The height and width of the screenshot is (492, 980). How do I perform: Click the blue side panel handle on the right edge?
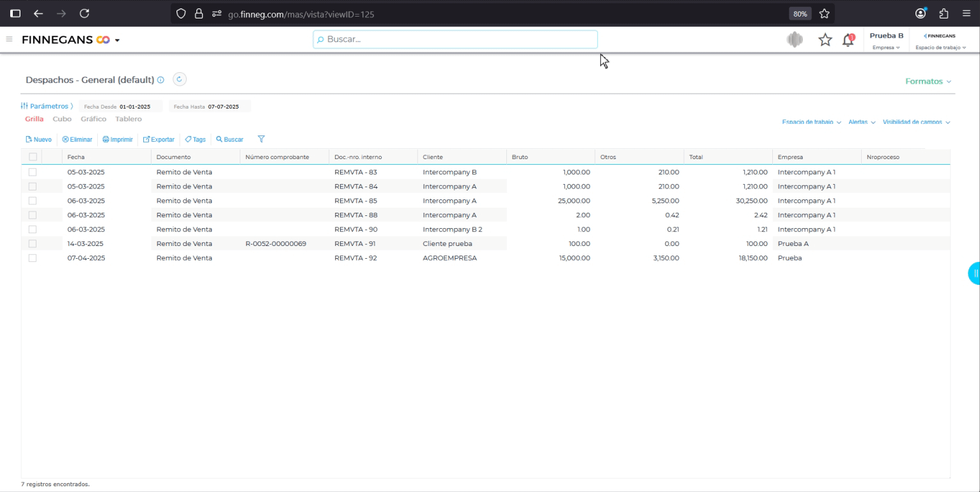974,273
